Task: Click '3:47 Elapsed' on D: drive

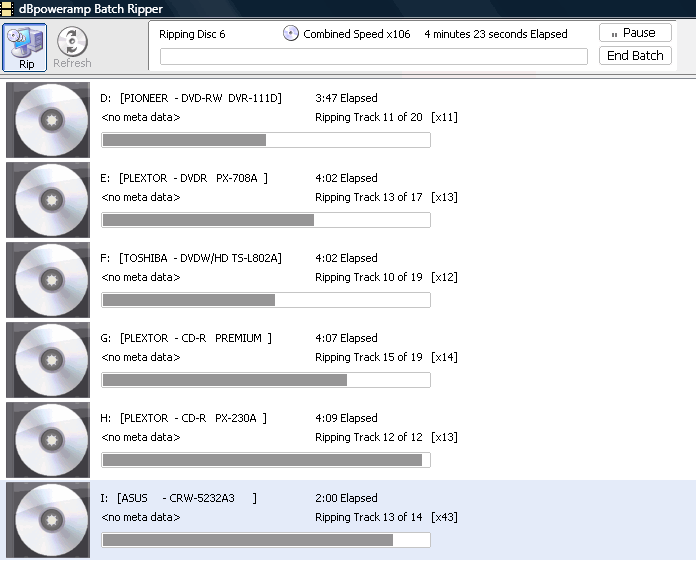Action: click(346, 98)
